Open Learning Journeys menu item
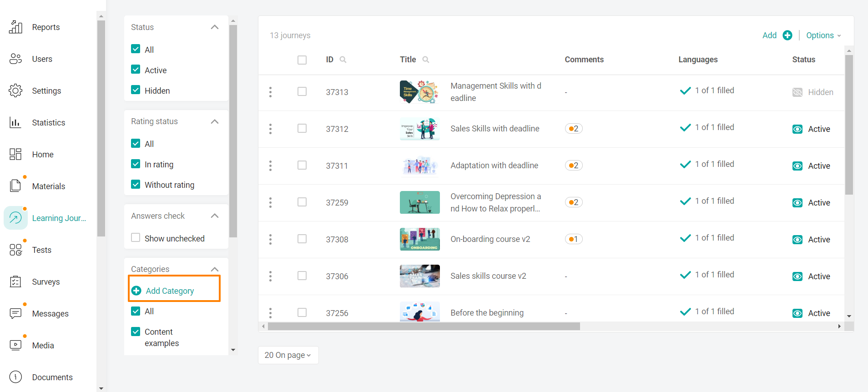868x392 pixels. pyautogui.click(x=59, y=218)
